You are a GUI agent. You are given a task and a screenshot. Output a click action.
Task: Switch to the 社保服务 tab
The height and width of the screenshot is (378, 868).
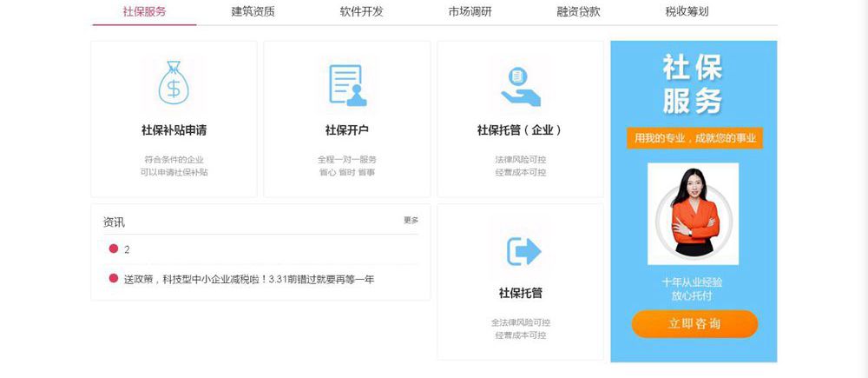[x=144, y=12]
